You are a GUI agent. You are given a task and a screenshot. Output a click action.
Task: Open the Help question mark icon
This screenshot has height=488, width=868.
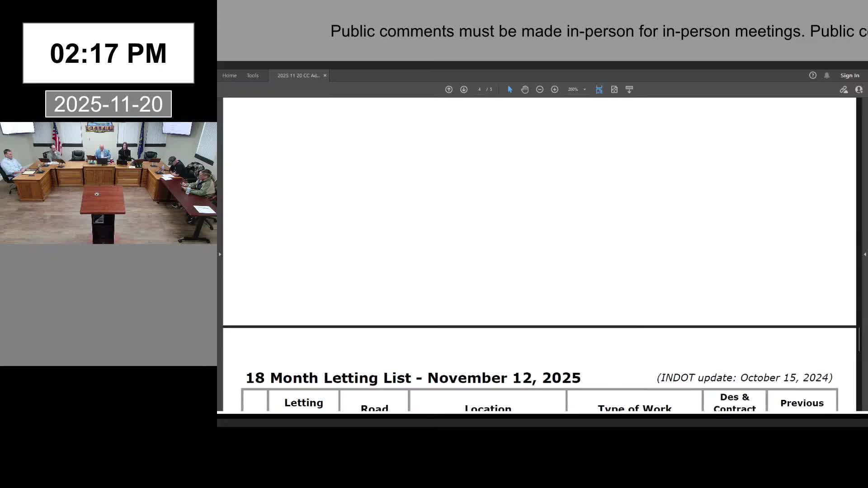pyautogui.click(x=813, y=75)
